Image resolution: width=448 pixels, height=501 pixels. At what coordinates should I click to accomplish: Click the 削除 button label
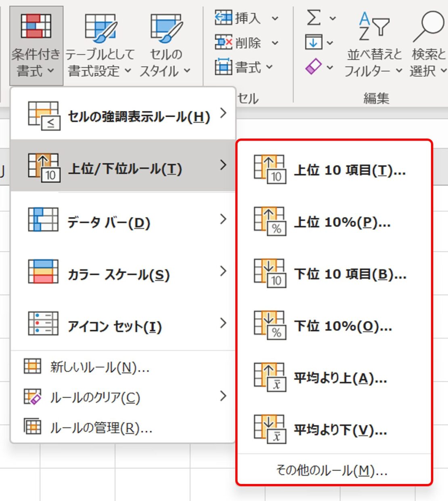tap(248, 43)
